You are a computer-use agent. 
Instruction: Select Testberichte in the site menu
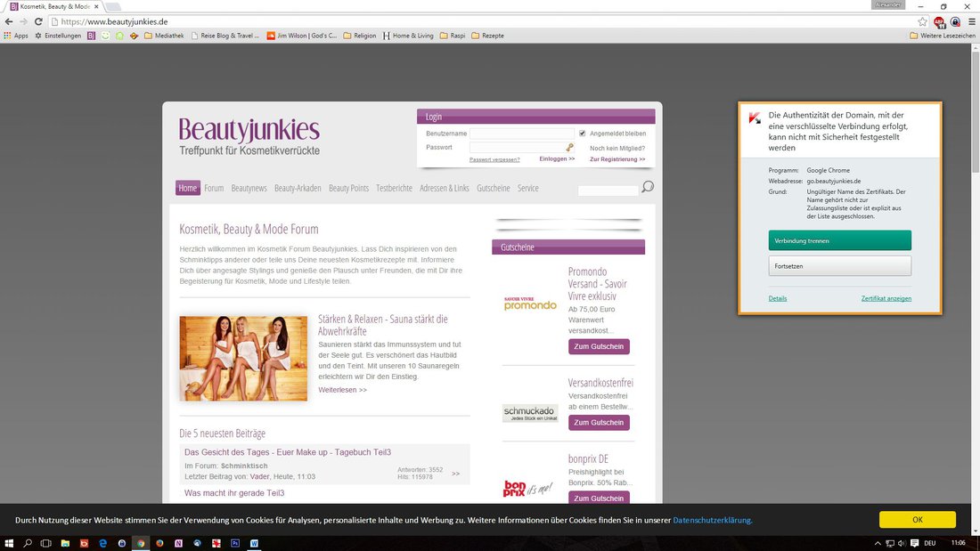click(394, 188)
